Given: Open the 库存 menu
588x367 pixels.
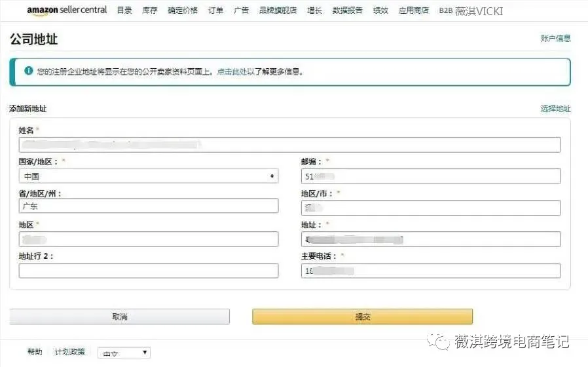Looking at the screenshot, I should point(150,10).
